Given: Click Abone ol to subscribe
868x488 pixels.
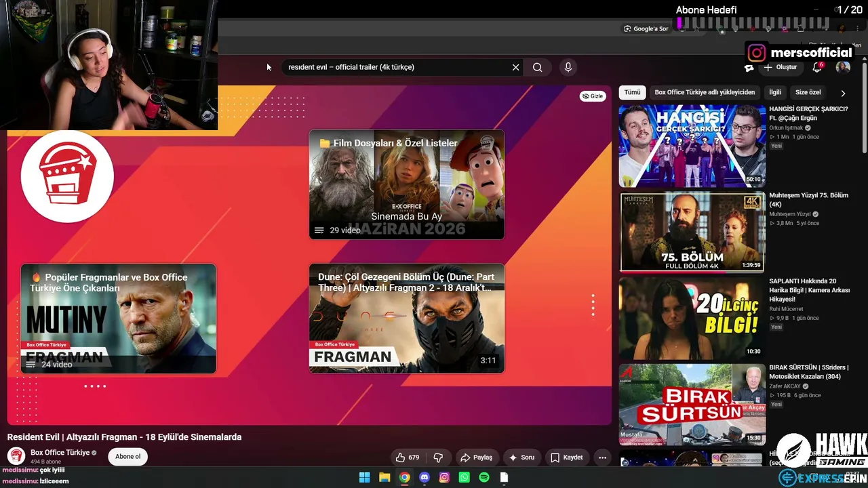Looking at the screenshot, I should [127, 456].
